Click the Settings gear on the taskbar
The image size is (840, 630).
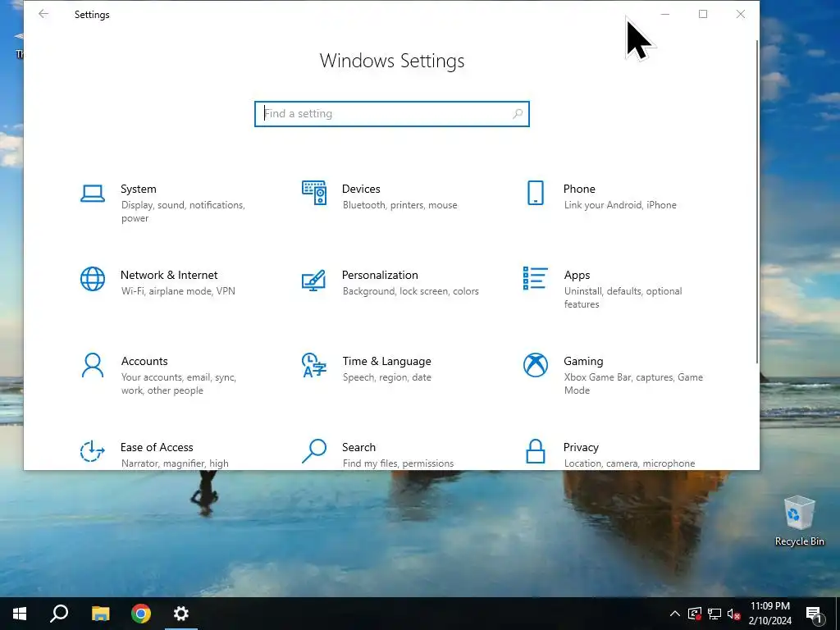coord(181,614)
